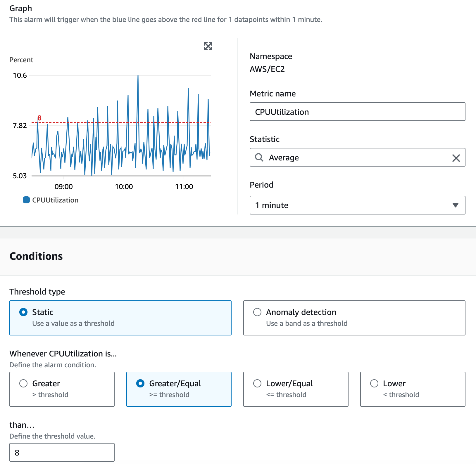Screen dimensions: 476x464
Task: Open the Period dropdown set to 1 minute
Action: [x=357, y=205]
